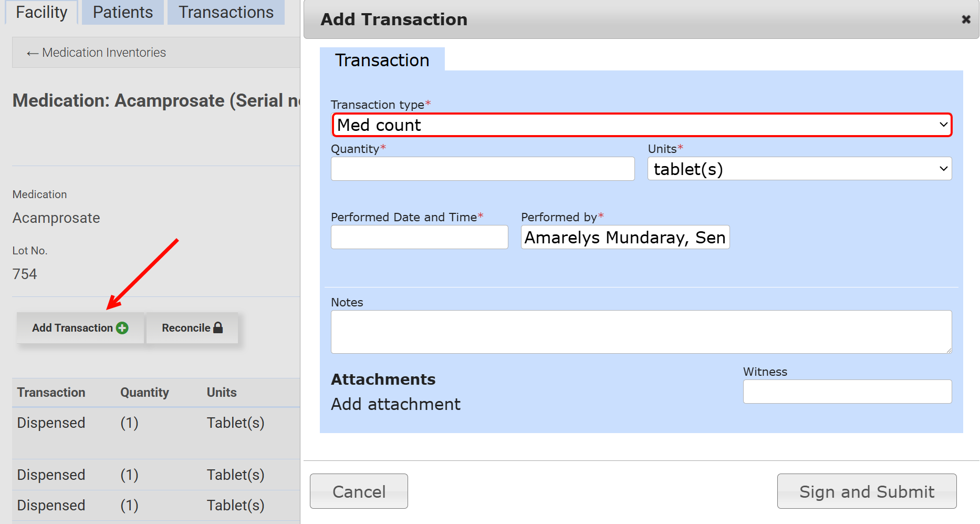Click the green plus Add Transaction icon

(x=122, y=328)
